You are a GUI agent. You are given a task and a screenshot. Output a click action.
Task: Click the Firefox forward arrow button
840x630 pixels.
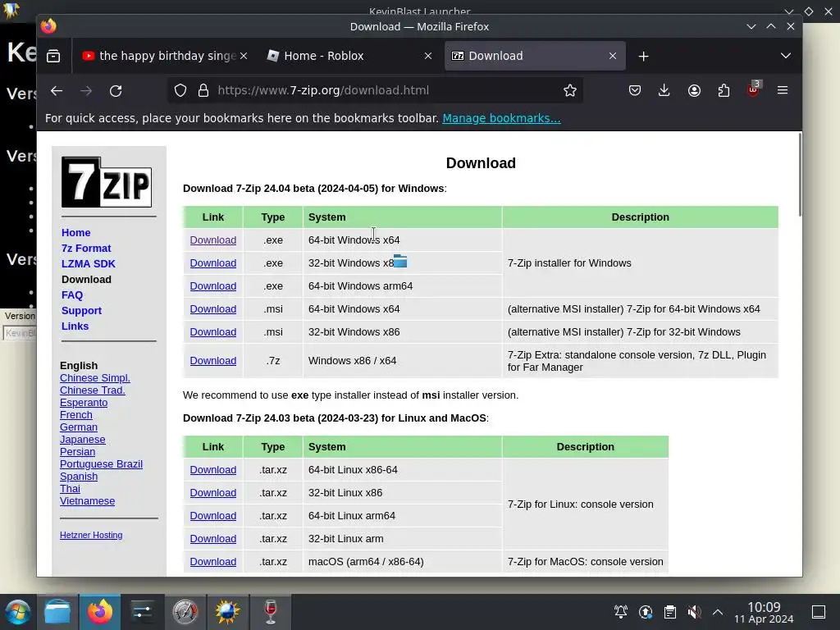[86, 90]
